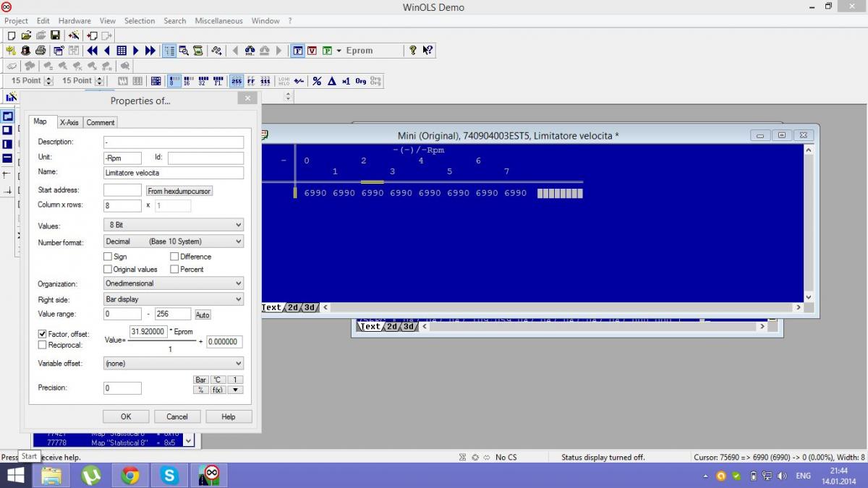The height and width of the screenshot is (488, 868).
Task: Click the map window horizontal scrollbar
Action: click(563, 307)
